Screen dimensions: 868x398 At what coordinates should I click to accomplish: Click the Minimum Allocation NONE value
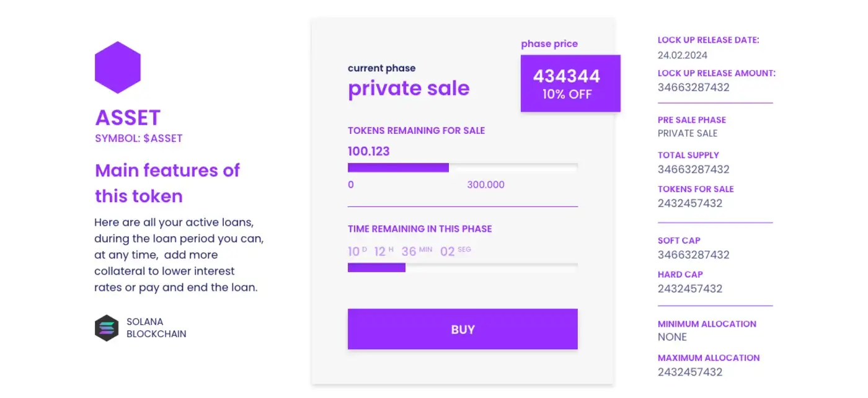[673, 337]
